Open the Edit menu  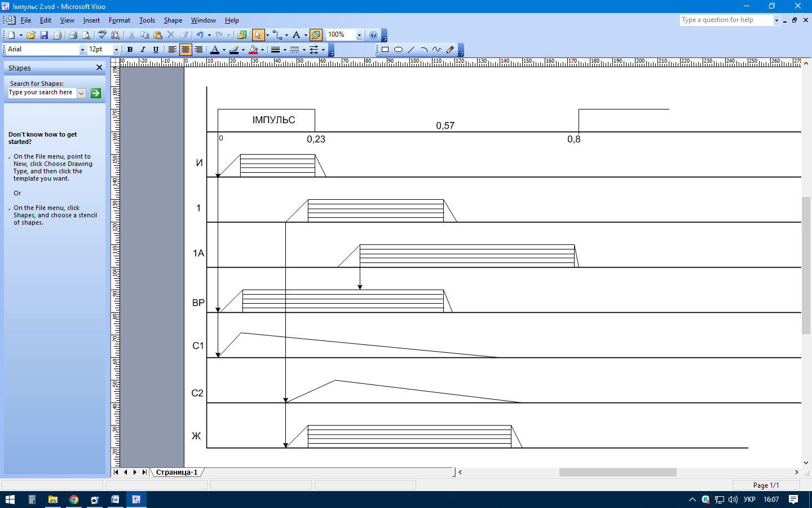pos(46,20)
